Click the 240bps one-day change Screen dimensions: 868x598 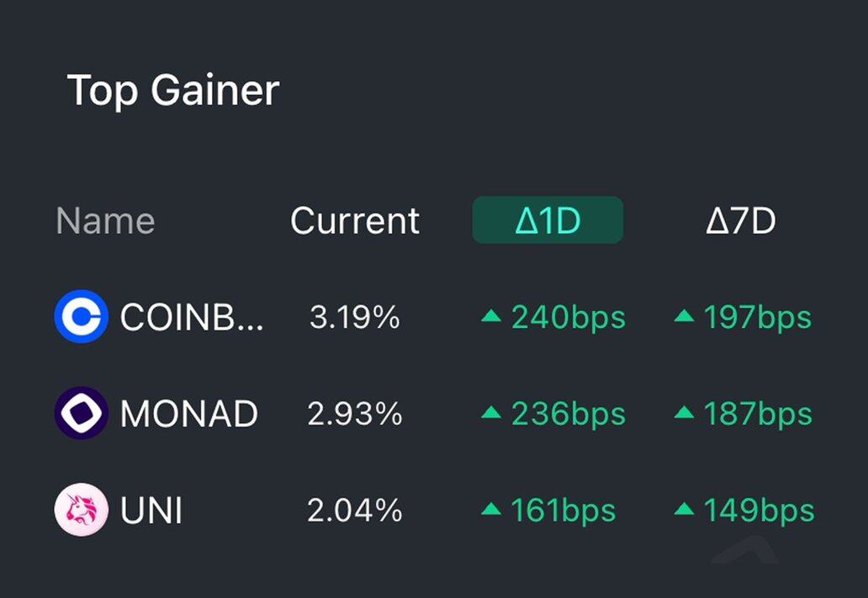pyautogui.click(x=553, y=318)
